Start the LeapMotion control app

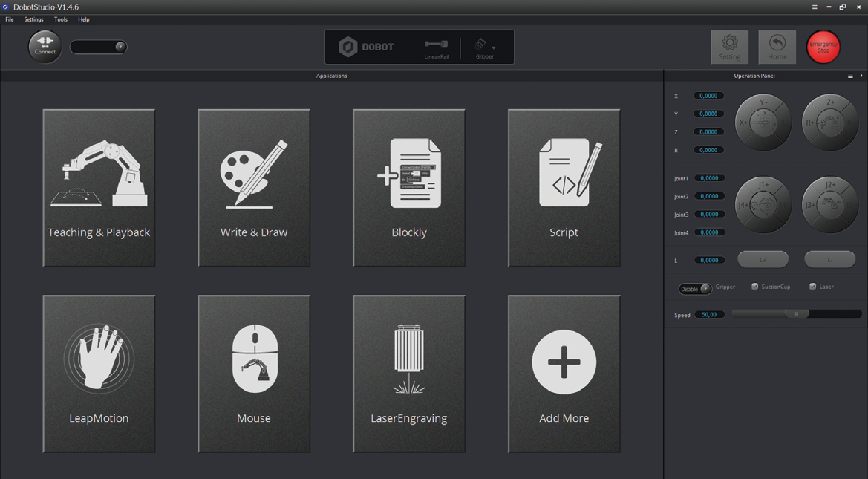pyautogui.click(x=99, y=374)
